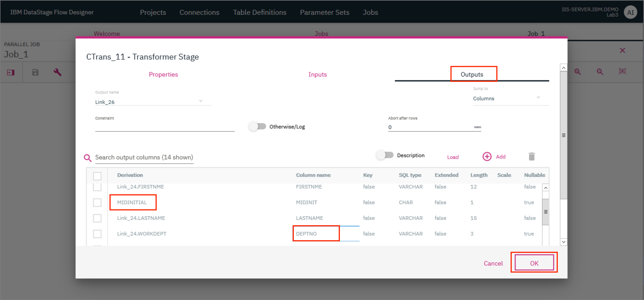Toggle the palette panel icon in toolbar
This screenshot has width=644, height=300.
[11, 73]
